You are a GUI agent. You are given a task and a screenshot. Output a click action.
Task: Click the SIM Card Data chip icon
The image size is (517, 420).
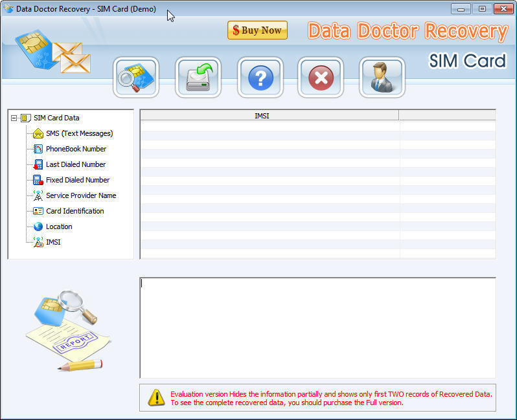click(25, 118)
